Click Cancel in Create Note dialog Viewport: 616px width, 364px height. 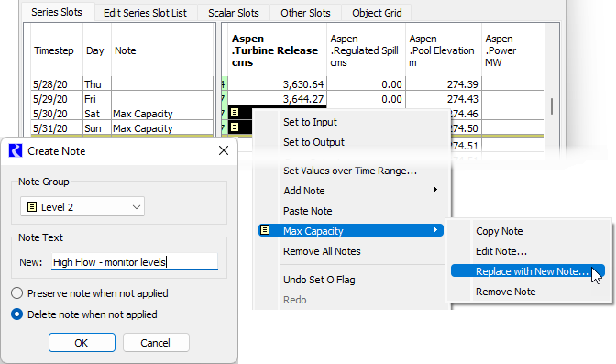[x=156, y=343]
